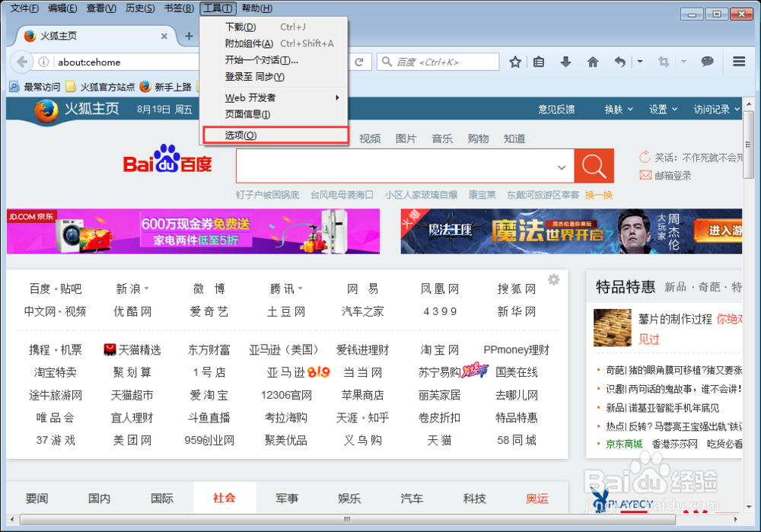The width and height of the screenshot is (761, 532).
Task: Close the 火狐主页 tab
Action: 164,36
